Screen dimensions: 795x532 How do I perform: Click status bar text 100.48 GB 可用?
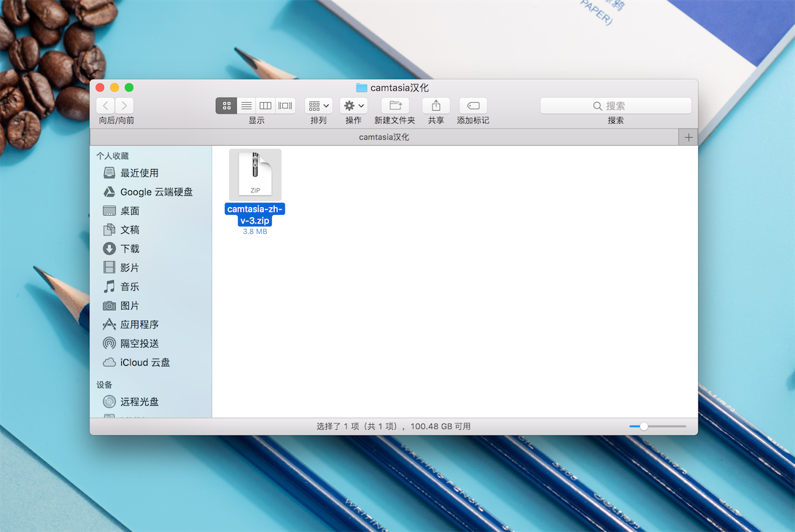click(440, 426)
